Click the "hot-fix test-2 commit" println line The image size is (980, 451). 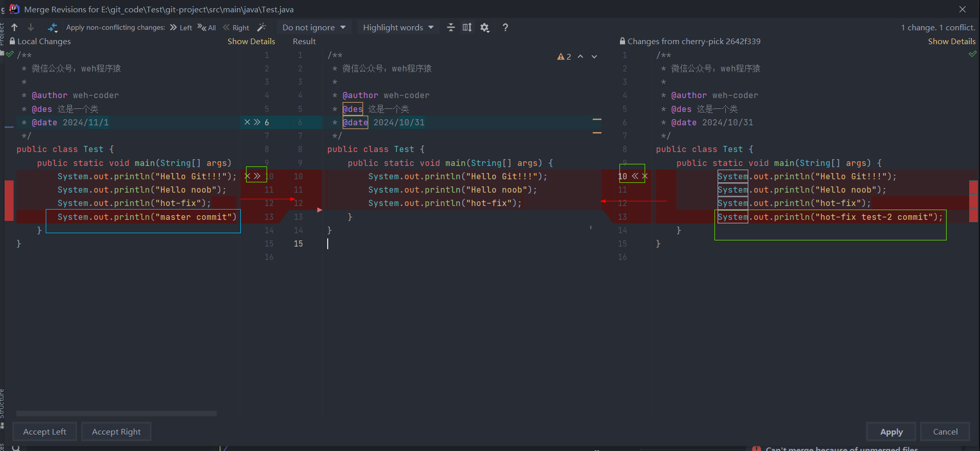click(830, 217)
